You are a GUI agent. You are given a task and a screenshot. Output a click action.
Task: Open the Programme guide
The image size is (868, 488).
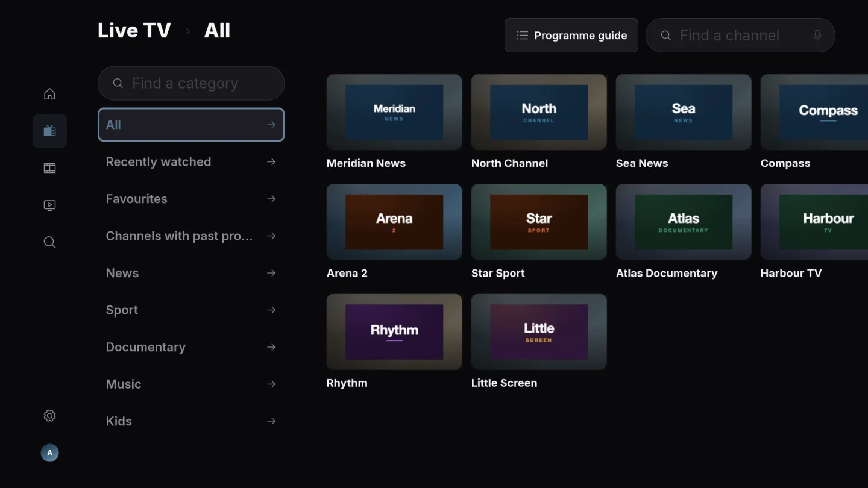pyautogui.click(x=571, y=36)
